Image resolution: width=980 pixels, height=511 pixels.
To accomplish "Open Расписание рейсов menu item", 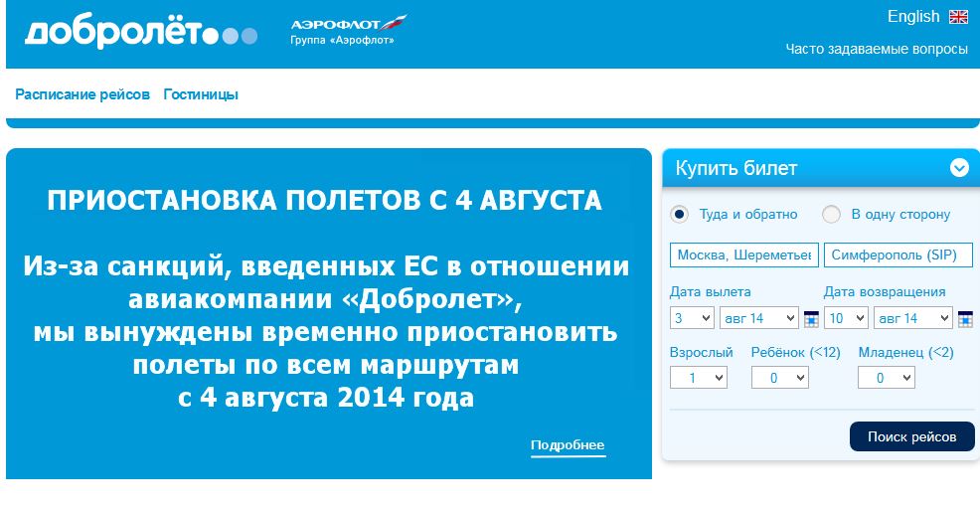I will pyautogui.click(x=82, y=94).
